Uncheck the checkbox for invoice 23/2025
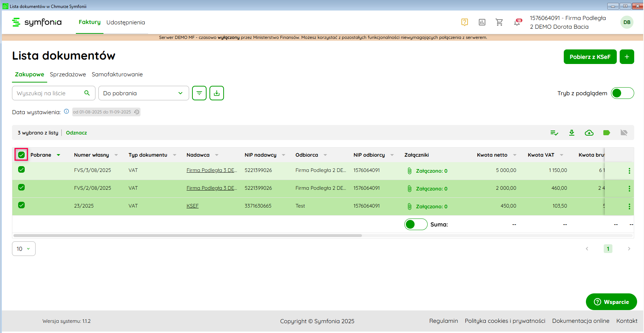This screenshot has width=644, height=333. tap(21, 205)
